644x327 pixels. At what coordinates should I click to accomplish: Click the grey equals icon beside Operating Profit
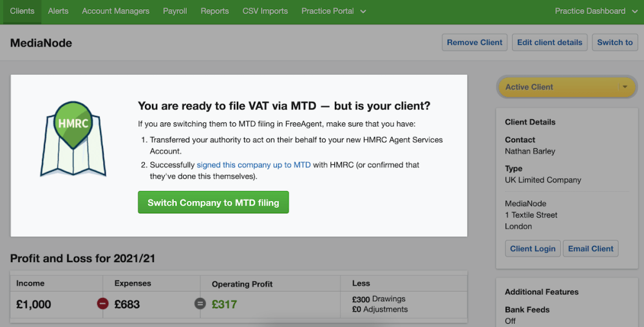coord(200,304)
